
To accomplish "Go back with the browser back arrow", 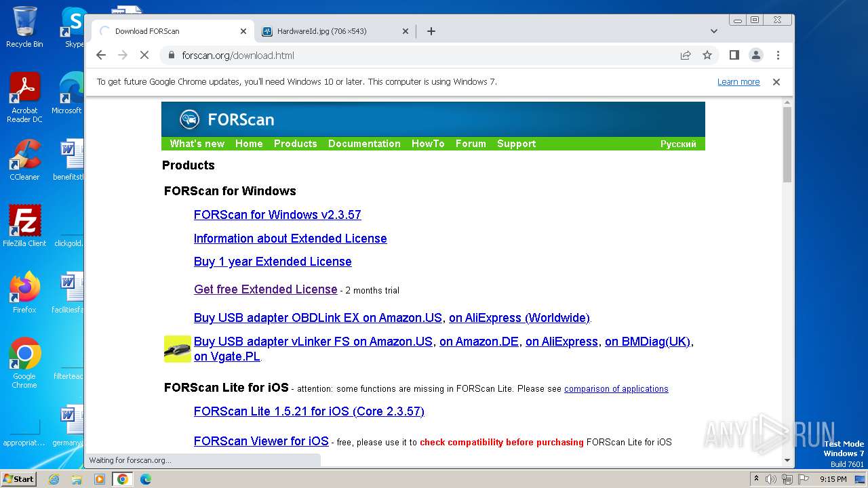I will [x=101, y=55].
